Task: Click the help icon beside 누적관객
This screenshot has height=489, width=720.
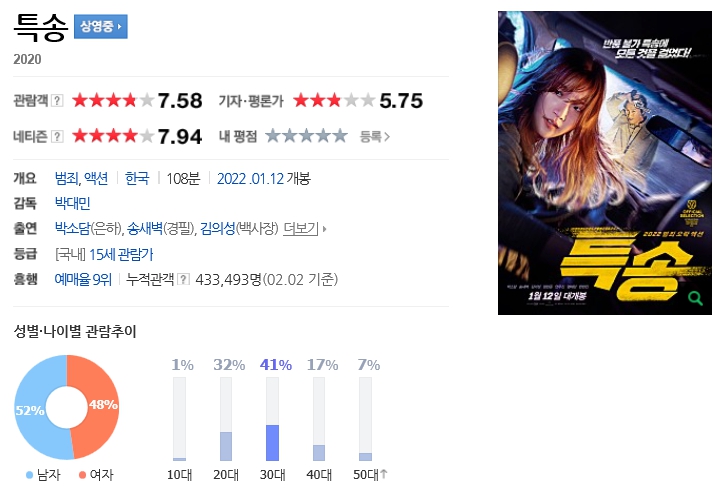Action: coord(183,279)
